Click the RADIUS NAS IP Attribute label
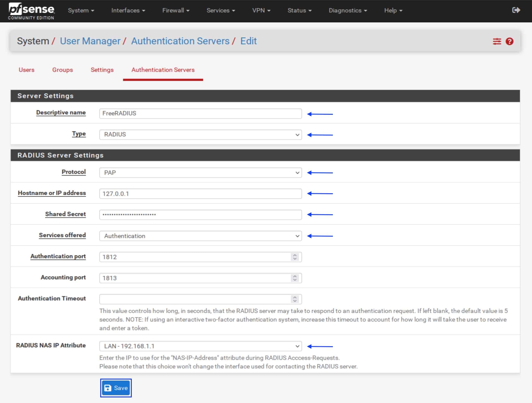The height and width of the screenshot is (403, 532). click(51, 345)
